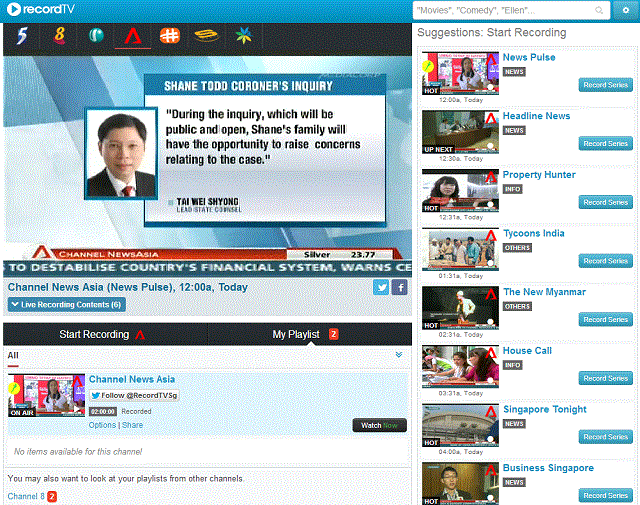Viewport: 640px width, 505px height.
Task: Open the Headline News thumbnail
Action: pos(460,132)
